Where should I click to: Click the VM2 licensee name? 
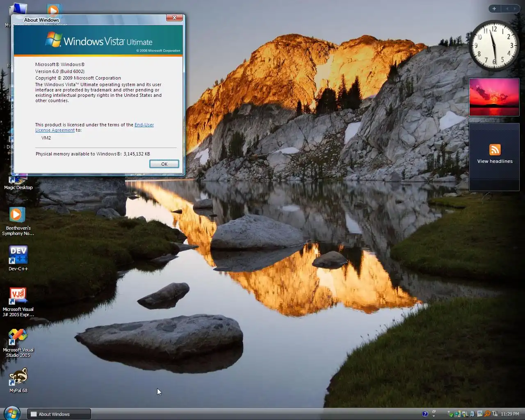tap(46, 138)
